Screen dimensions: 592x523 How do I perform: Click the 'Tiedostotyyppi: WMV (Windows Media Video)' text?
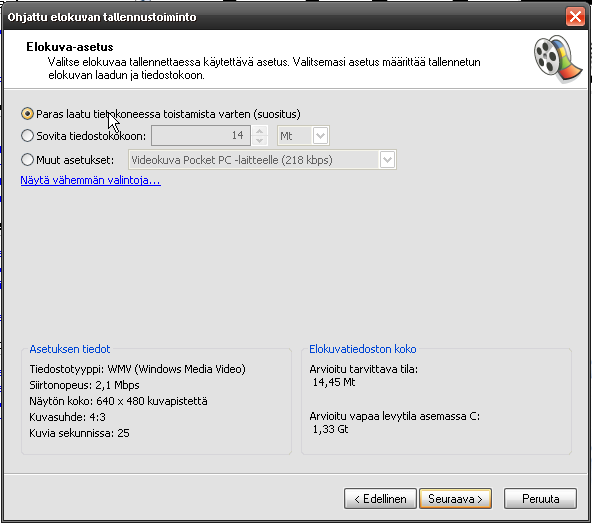[x=137, y=369]
